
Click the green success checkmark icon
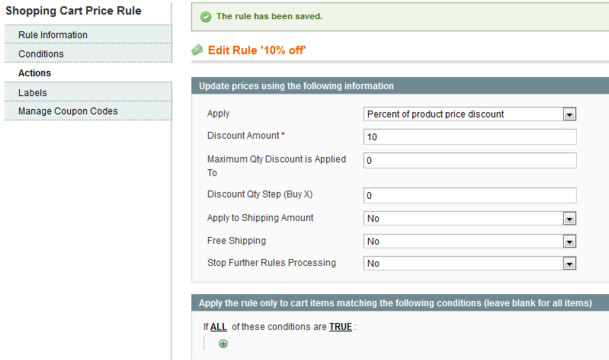(x=205, y=17)
